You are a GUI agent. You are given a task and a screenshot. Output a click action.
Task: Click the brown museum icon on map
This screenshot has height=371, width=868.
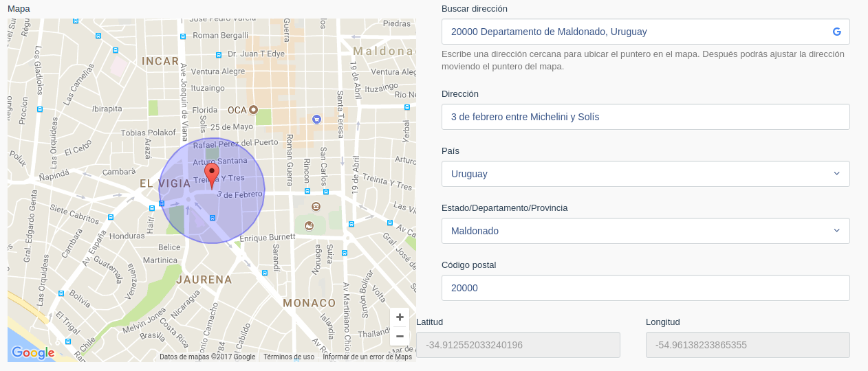pyautogui.click(x=316, y=207)
